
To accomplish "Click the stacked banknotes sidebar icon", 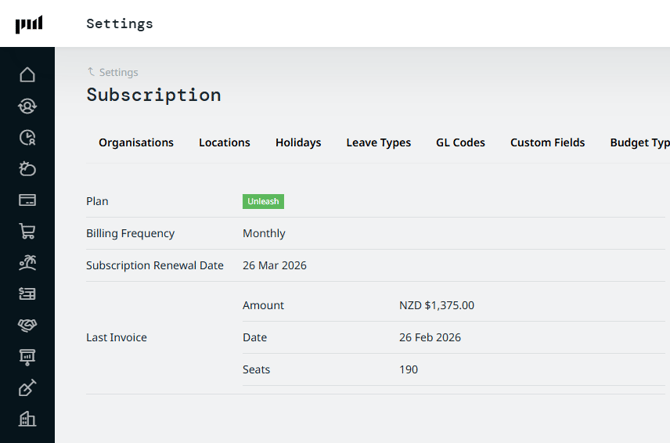I will [x=27, y=294].
